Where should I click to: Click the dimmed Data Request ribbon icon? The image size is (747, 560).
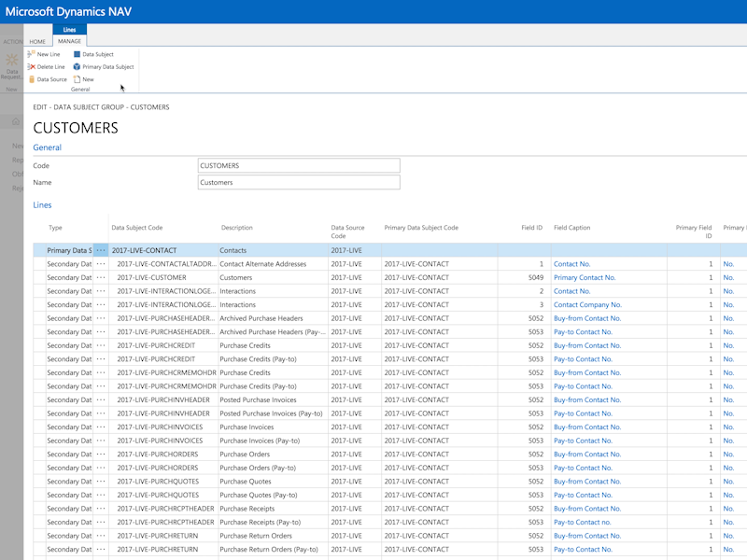click(12, 66)
